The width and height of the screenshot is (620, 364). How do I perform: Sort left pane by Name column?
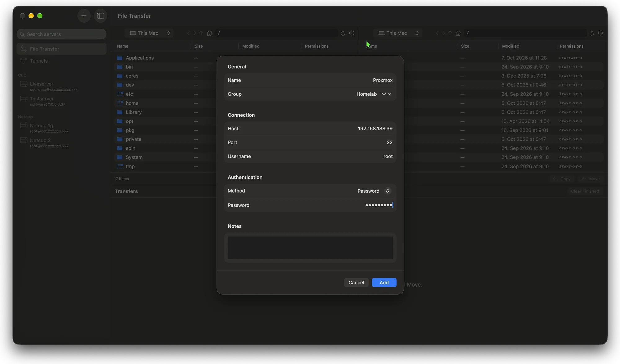tap(152, 46)
